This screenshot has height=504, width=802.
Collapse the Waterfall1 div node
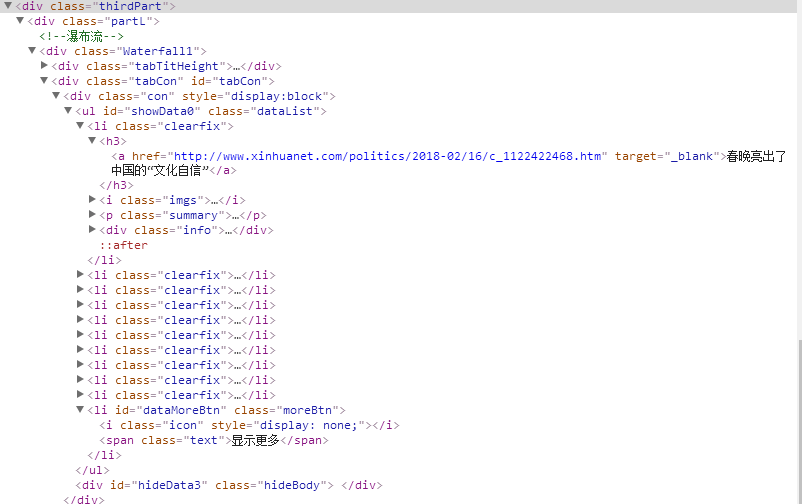(32, 51)
